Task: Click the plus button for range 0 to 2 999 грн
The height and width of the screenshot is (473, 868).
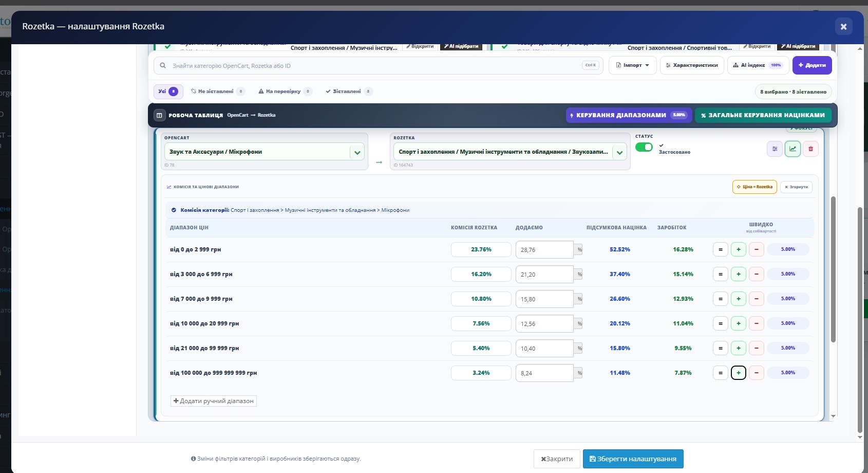Action: point(739,249)
